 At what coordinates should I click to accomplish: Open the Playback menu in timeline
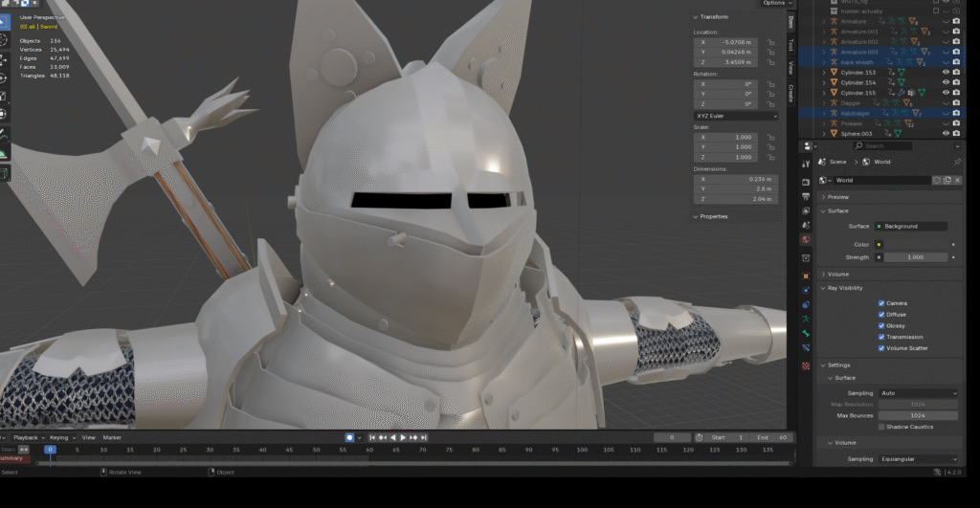[x=26, y=437]
